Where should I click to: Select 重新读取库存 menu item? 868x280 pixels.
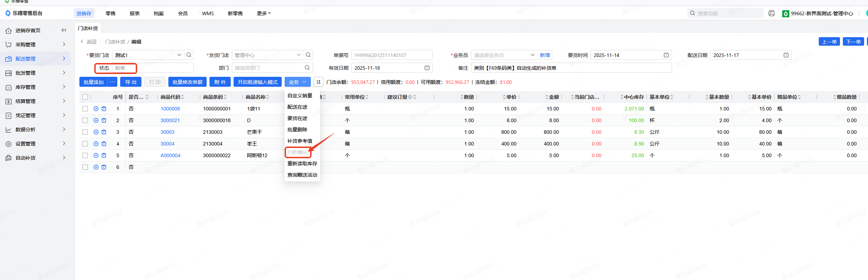tap(302, 164)
